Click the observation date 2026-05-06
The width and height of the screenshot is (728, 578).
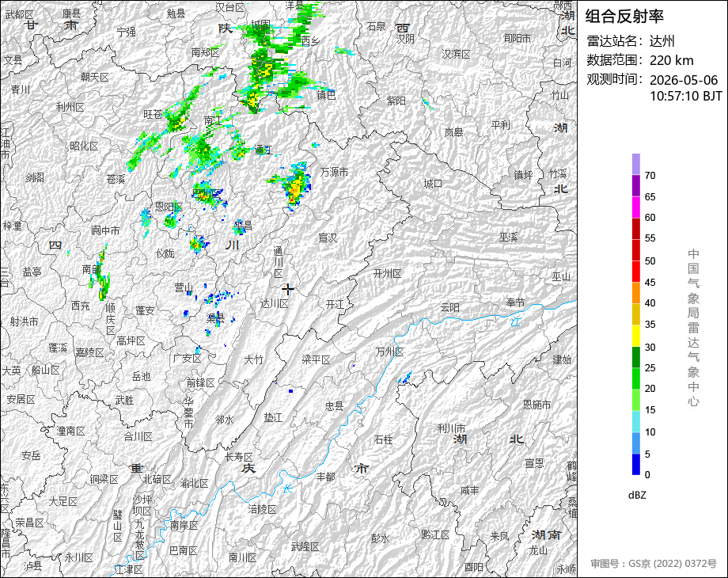[x=684, y=80]
